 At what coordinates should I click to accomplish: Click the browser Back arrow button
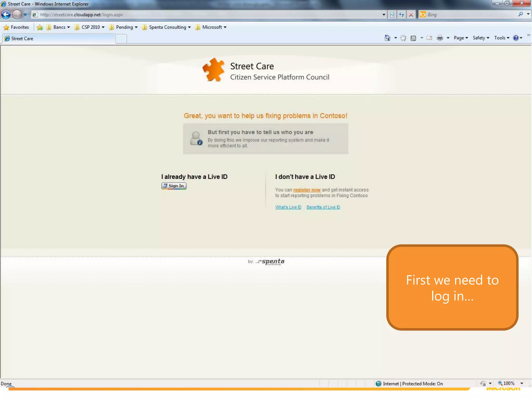(6, 15)
